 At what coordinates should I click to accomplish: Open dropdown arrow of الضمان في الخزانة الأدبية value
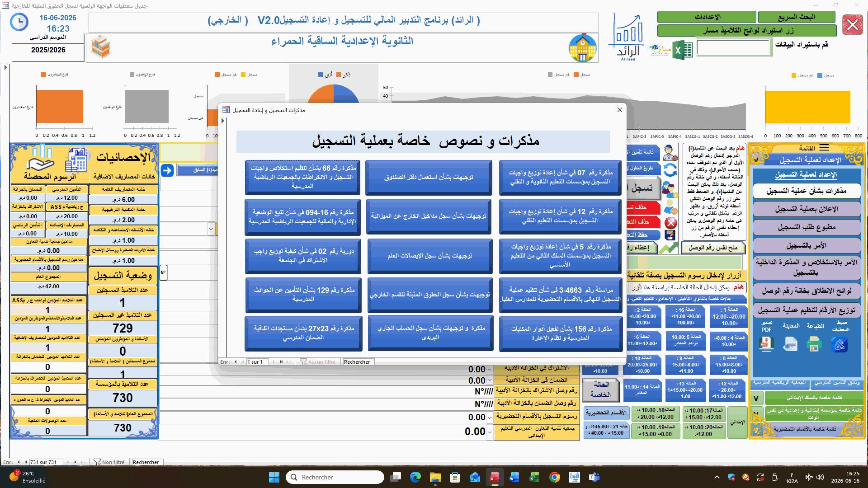click(490, 381)
